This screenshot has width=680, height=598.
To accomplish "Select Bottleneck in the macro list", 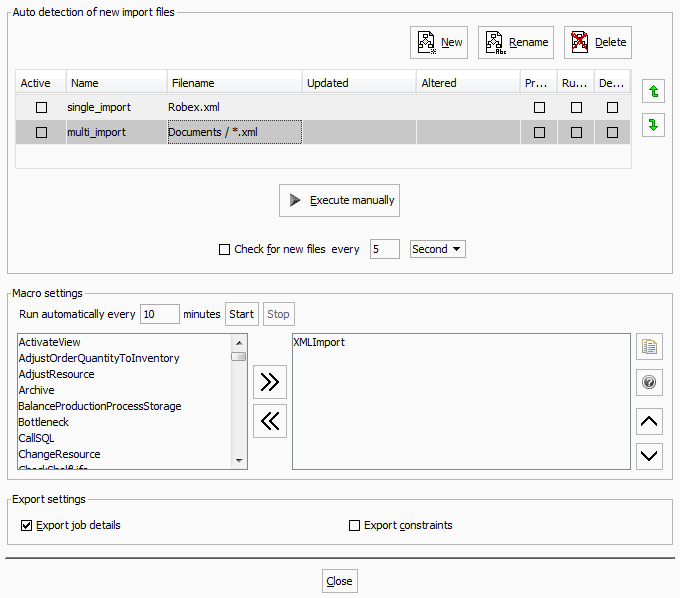I will point(43,422).
